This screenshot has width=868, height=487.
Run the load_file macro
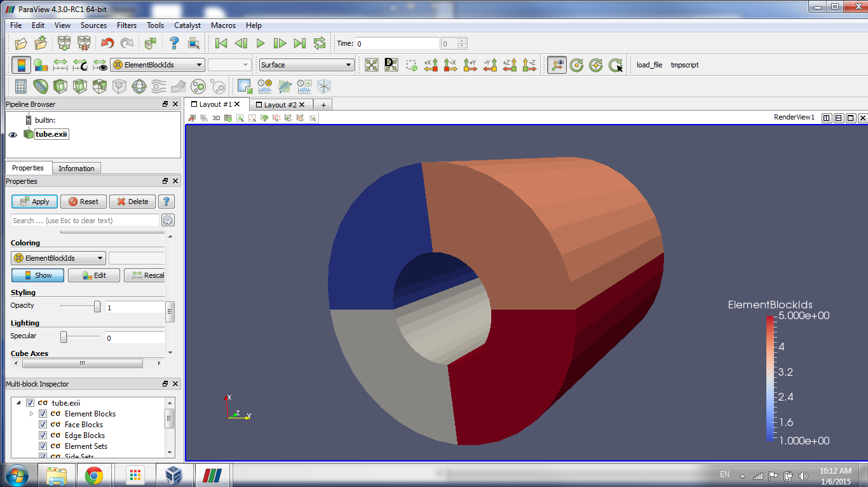click(x=649, y=65)
